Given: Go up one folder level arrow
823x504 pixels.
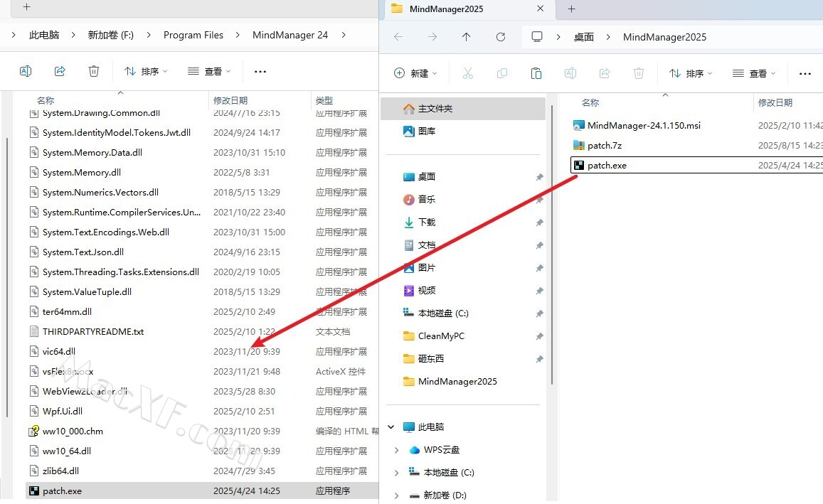Looking at the screenshot, I should click(x=466, y=37).
